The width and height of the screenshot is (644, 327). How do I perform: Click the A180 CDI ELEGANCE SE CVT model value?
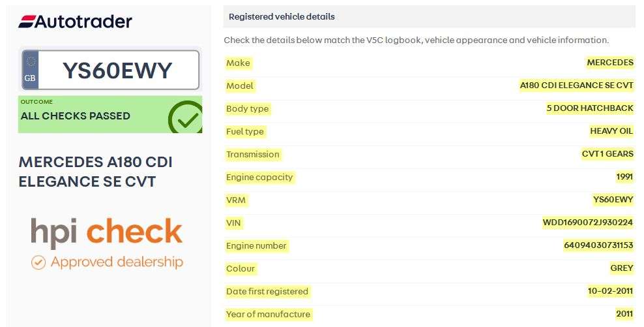click(x=576, y=86)
